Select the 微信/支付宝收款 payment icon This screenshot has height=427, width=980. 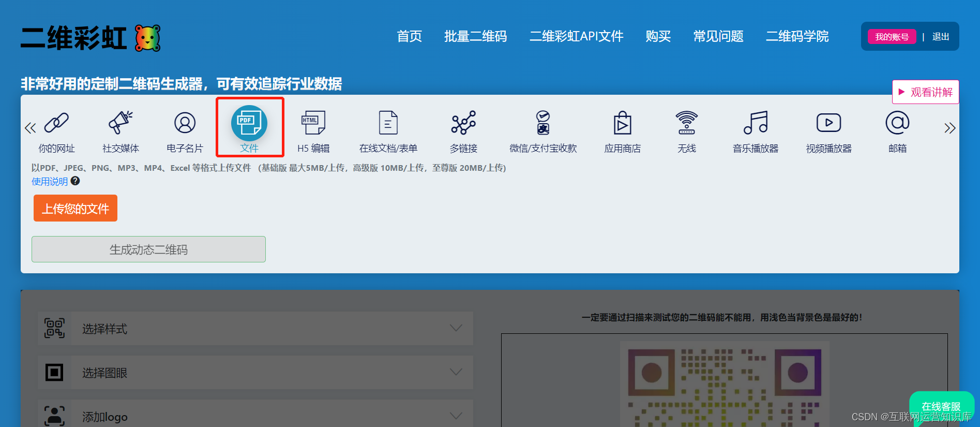[543, 123]
